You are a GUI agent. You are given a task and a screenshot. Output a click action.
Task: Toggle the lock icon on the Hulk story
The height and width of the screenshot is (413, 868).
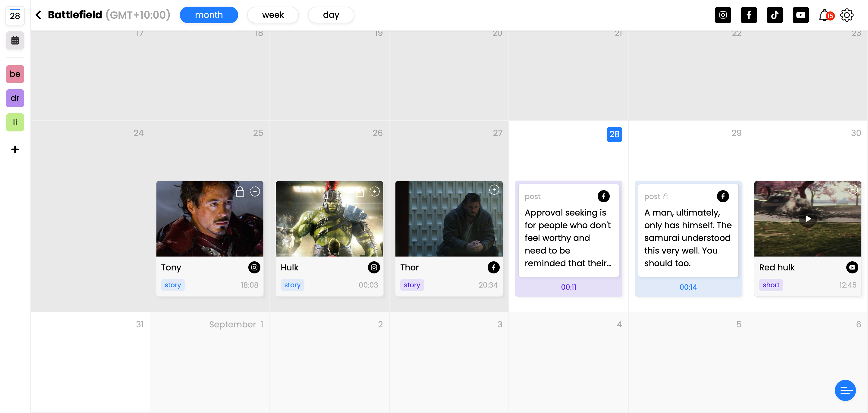(359, 191)
